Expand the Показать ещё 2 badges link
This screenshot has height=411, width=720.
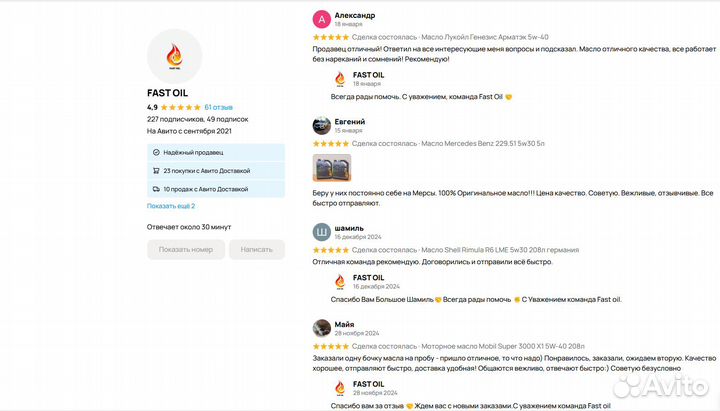click(x=171, y=206)
